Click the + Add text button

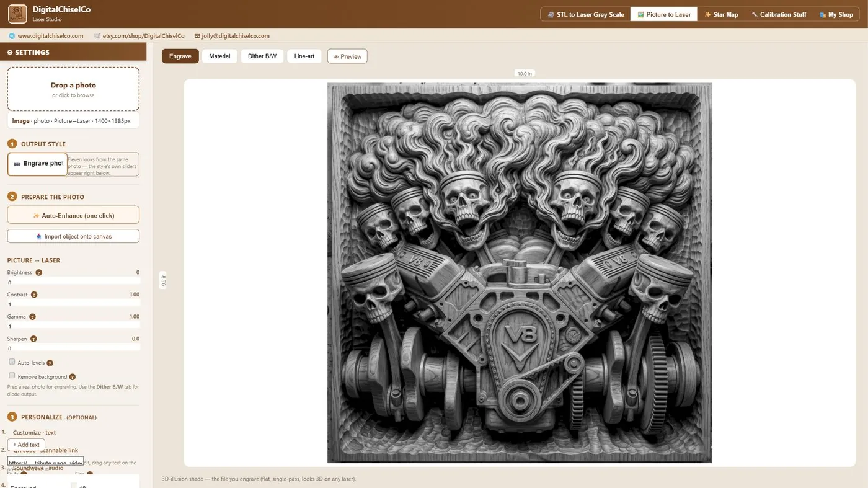click(x=26, y=445)
